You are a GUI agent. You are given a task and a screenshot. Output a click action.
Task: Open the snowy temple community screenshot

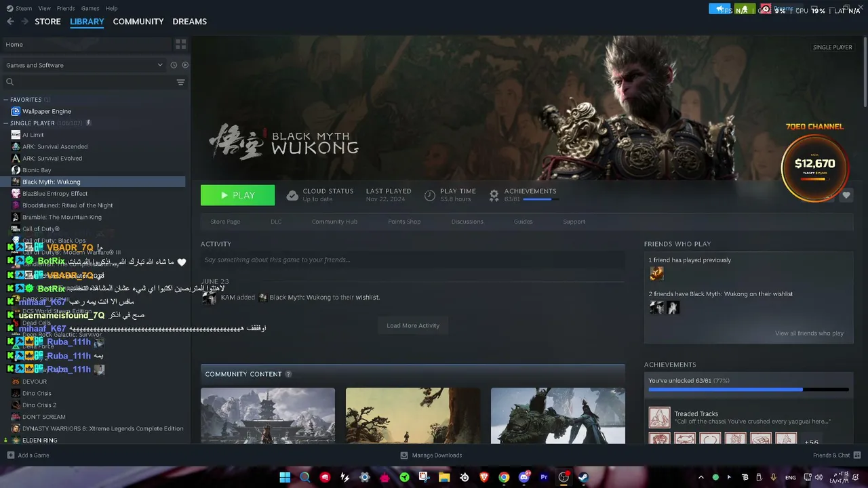(x=268, y=415)
